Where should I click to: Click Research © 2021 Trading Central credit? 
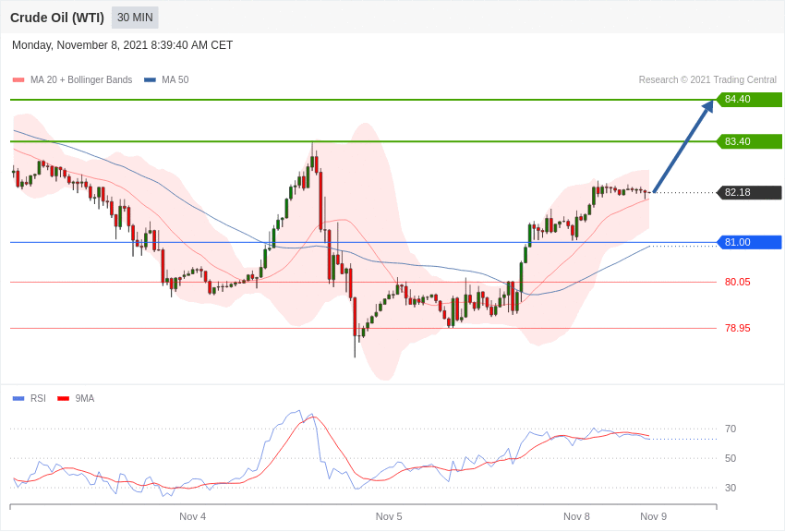[707, 79]
